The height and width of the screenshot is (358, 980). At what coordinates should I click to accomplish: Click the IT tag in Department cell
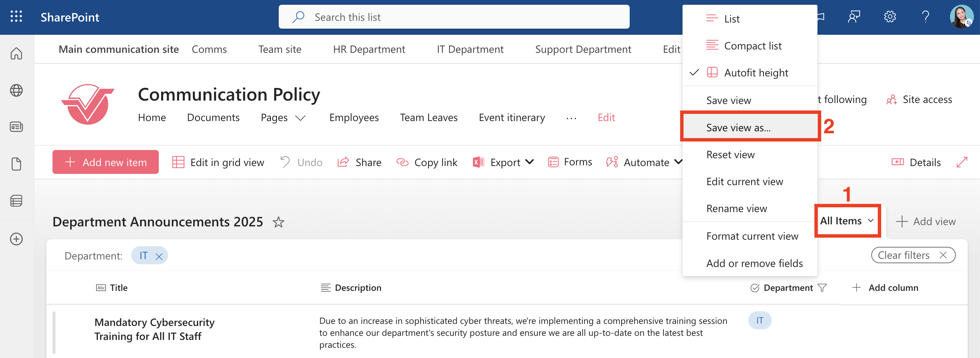pos(759,321)
